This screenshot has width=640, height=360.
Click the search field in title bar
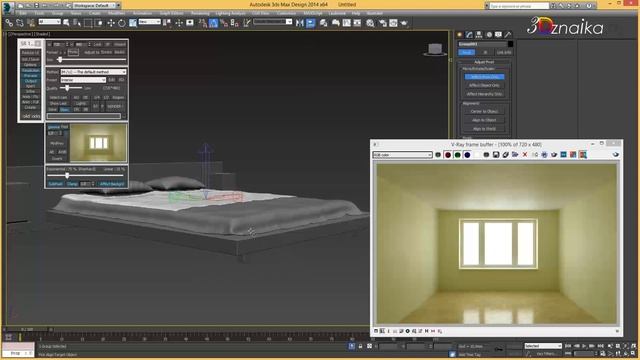tap(519, 6)
